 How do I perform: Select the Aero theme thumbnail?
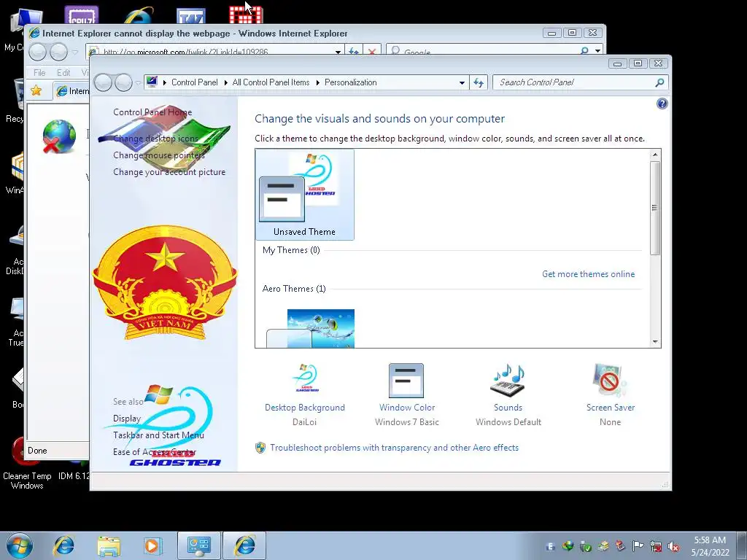(x=311, y=329)
